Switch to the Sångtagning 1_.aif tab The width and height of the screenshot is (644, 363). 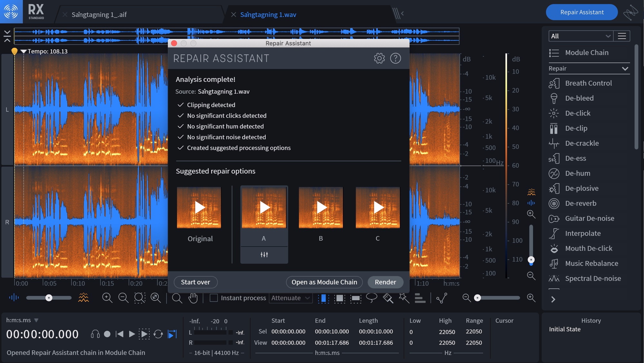(x=99, y=14)
